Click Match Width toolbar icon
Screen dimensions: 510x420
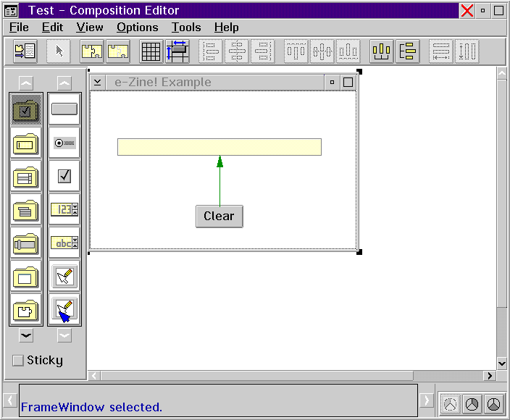coord(440,51)
